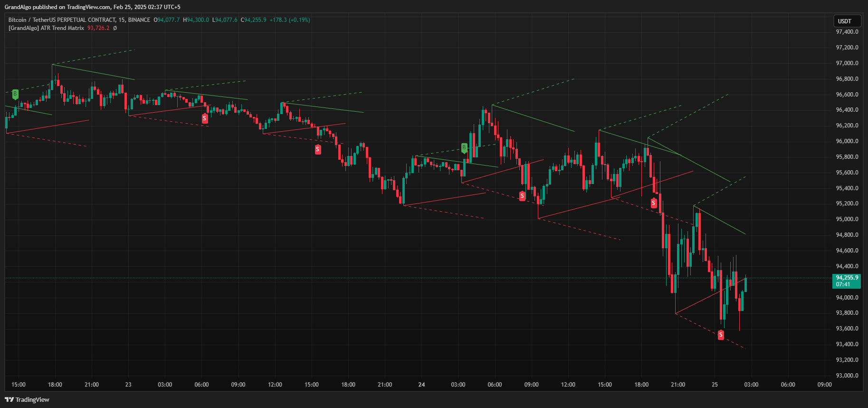Open the USDT currency selector

847,21
